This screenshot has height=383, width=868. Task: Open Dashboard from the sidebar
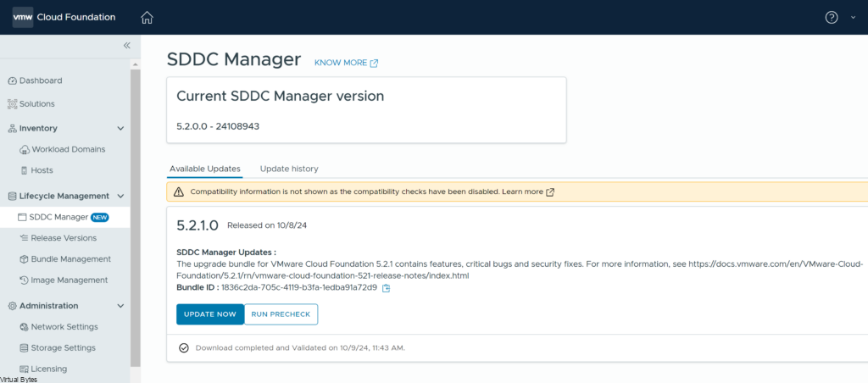40,80
